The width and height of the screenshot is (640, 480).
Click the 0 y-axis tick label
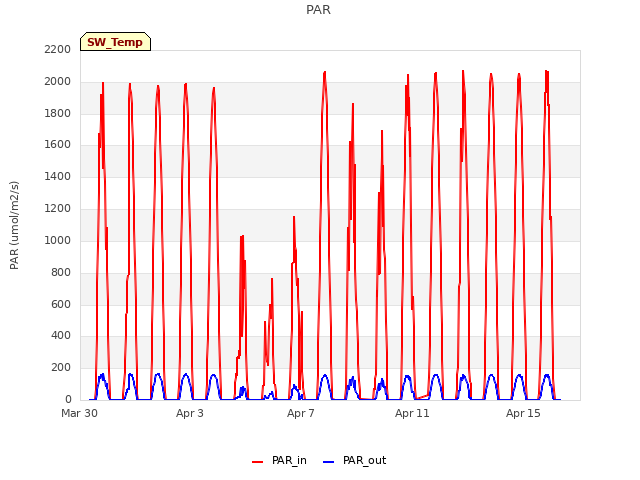[x=68, y=400]
